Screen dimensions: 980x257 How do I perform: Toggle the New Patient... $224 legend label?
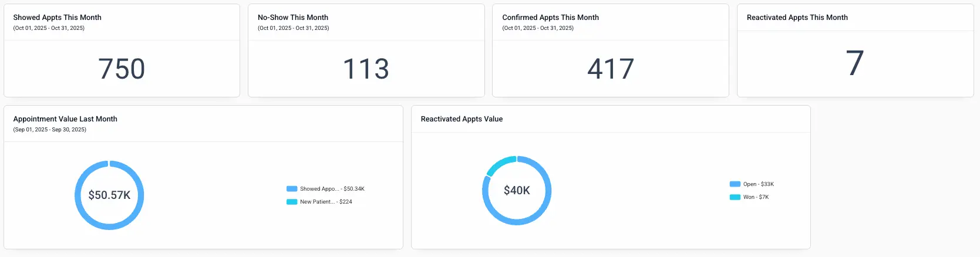[x=326, y=202]
